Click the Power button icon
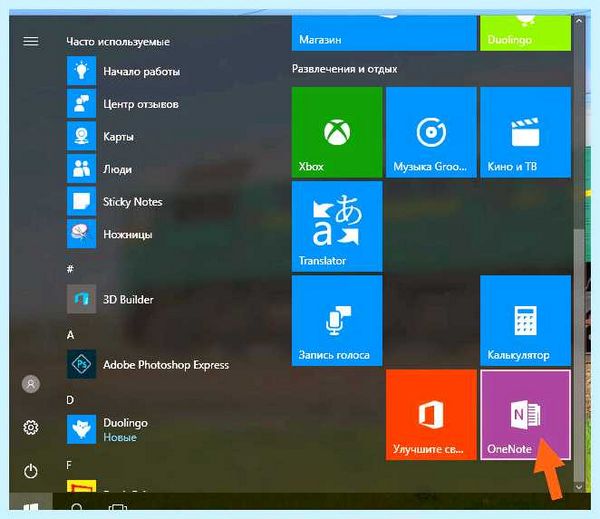 (x=31, y=471)
